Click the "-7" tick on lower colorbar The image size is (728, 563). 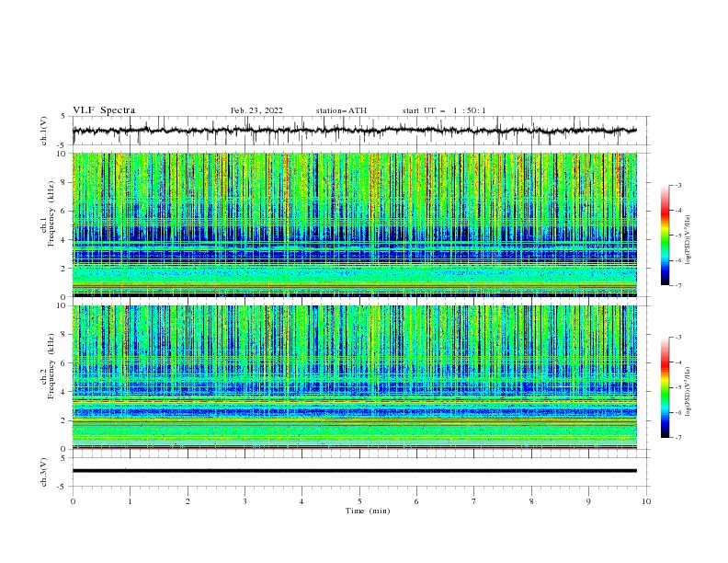click(677, 437)
